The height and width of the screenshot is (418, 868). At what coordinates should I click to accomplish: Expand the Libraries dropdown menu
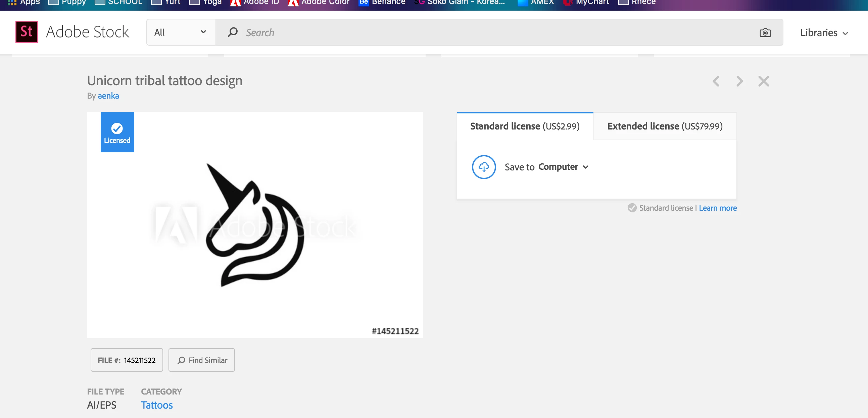(823, 33)
